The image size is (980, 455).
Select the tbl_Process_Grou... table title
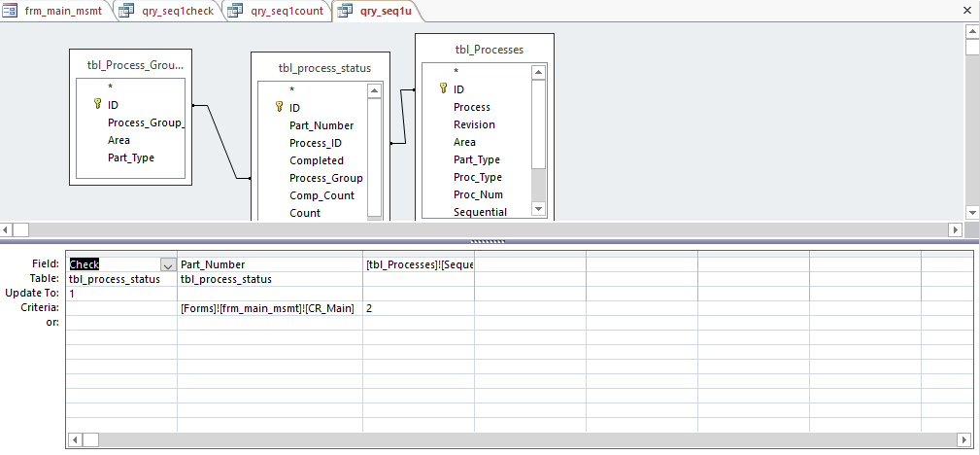pyautogui.click(x=136, y=64)
